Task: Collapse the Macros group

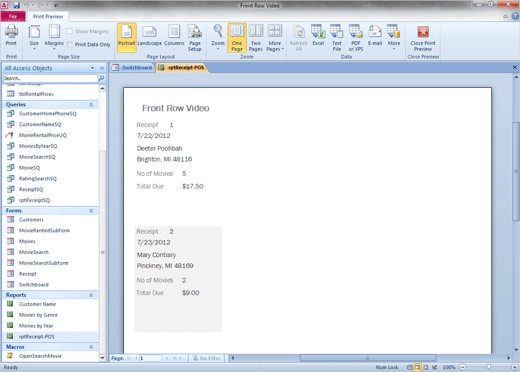Action: [91, 347]
